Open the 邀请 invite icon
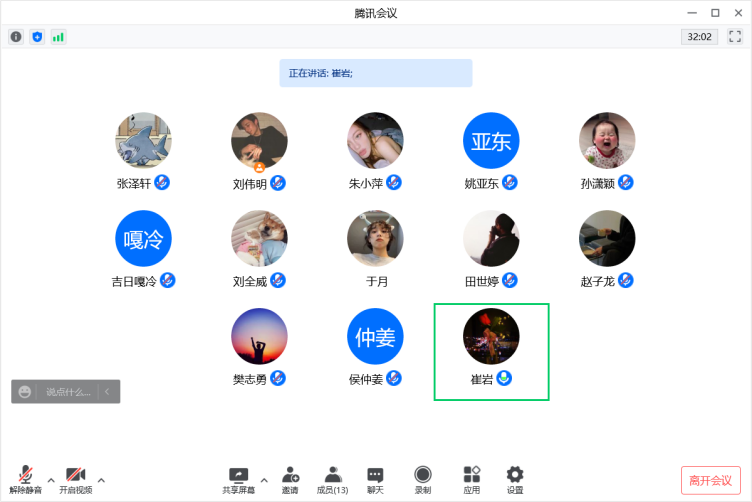This screenshot has width=752, height=502. coord(290,476)
